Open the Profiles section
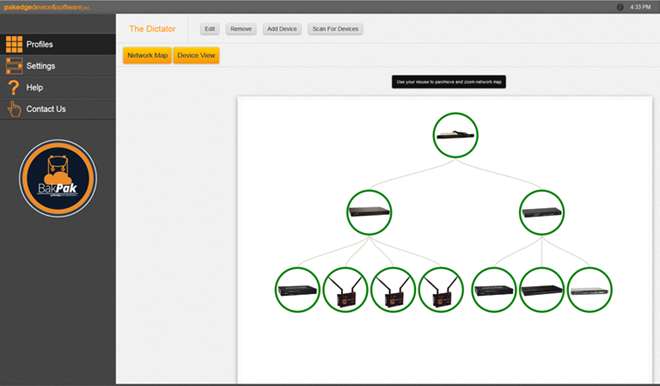 click(58, 44)
